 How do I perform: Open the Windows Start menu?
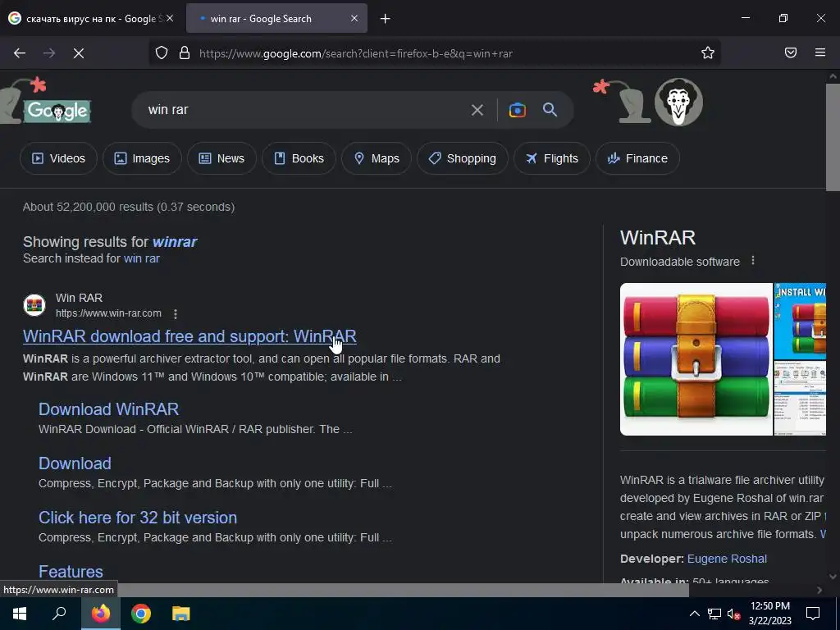pyautogui.click(x=20, y=614)
